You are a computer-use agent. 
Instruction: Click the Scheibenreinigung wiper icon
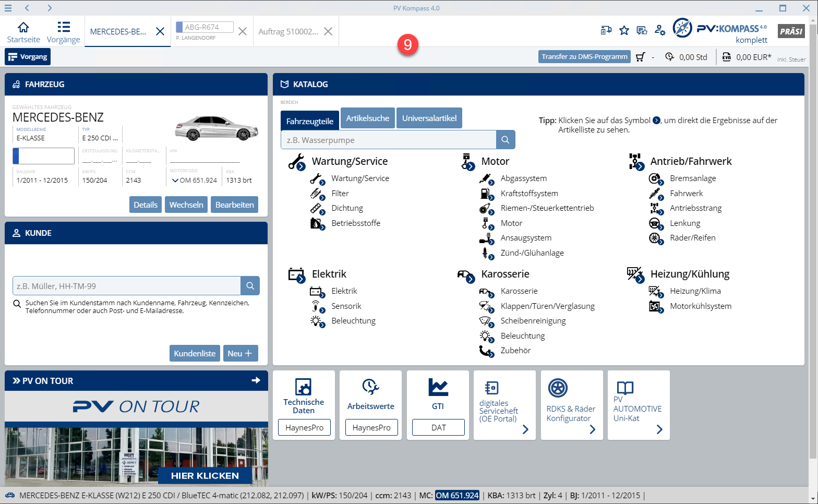coord(486,321)
